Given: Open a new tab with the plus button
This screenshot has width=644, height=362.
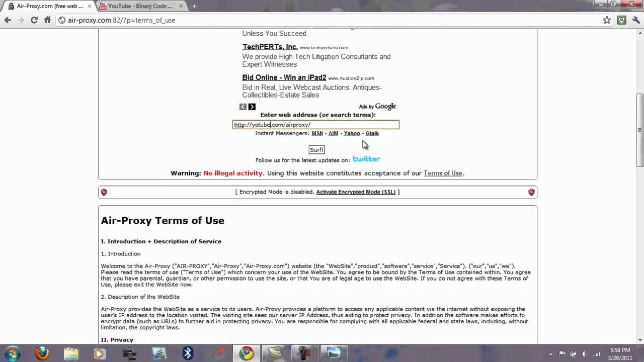Looking at the screenshot, I should (195, 6).
